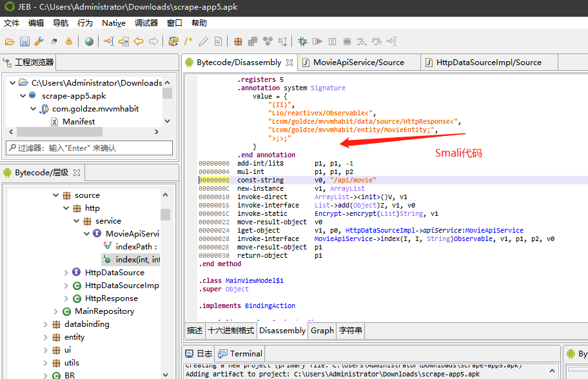Collapse the MovieApiService interface node
Image resolution: width=588 pixels, height=379 pixels.
tap(86, 233)
